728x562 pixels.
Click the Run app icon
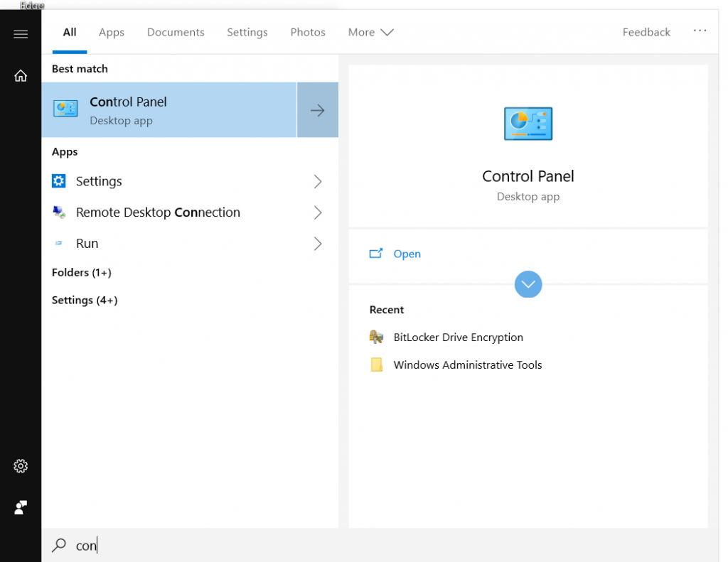(59, 243)
